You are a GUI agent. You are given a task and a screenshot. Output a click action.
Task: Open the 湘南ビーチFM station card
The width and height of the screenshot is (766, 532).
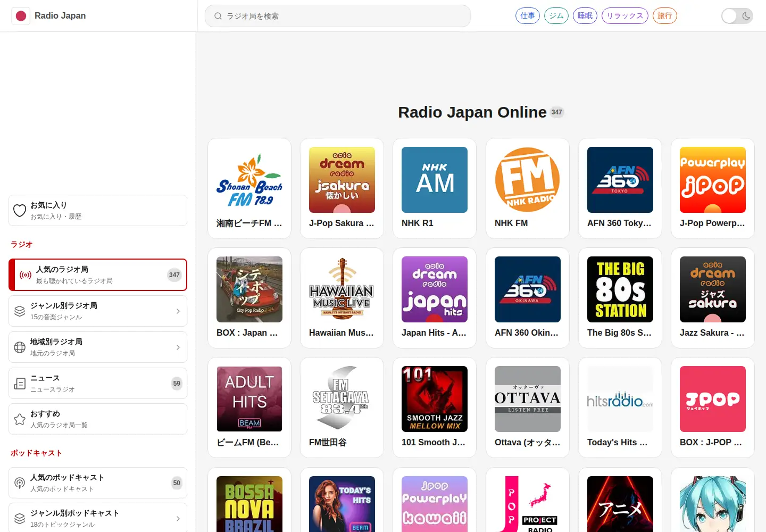(249, 188)
